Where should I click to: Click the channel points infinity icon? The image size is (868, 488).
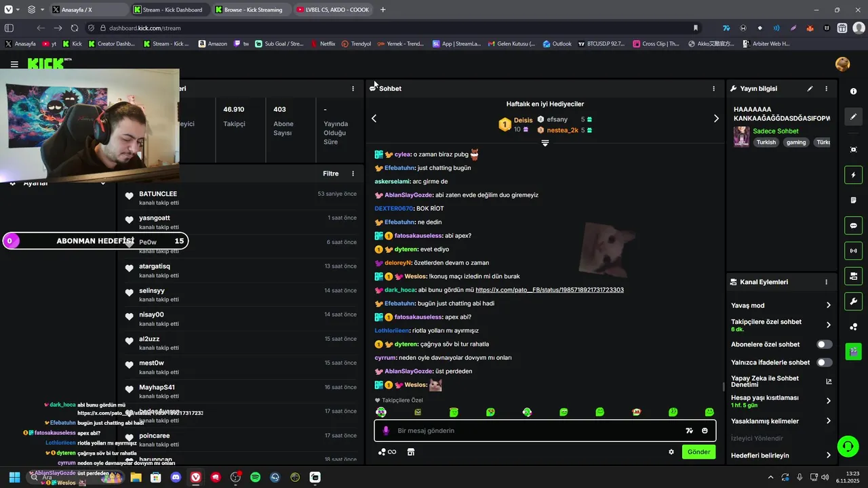coord(387,452)
